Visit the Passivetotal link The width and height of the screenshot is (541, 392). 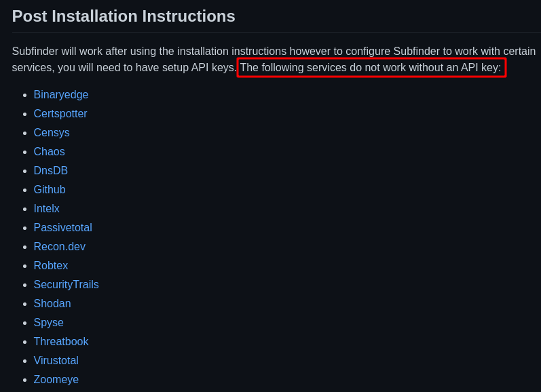pos(63,228)
